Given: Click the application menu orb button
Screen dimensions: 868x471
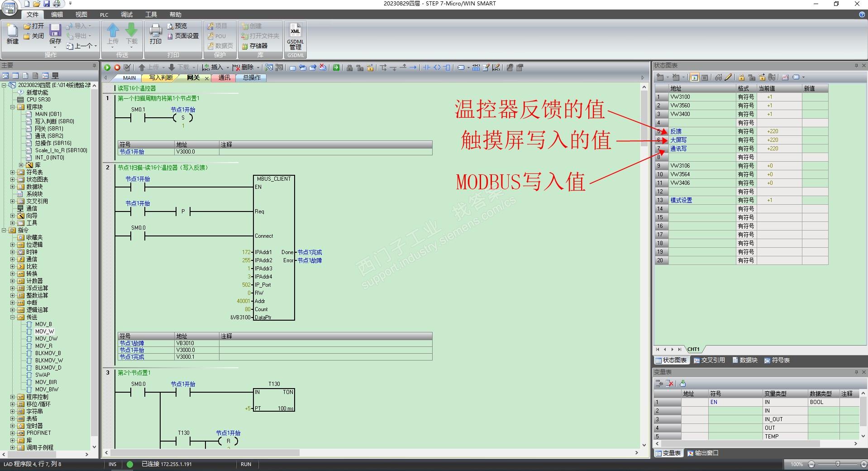Looking at the screenshot, I should pos(9,7).
